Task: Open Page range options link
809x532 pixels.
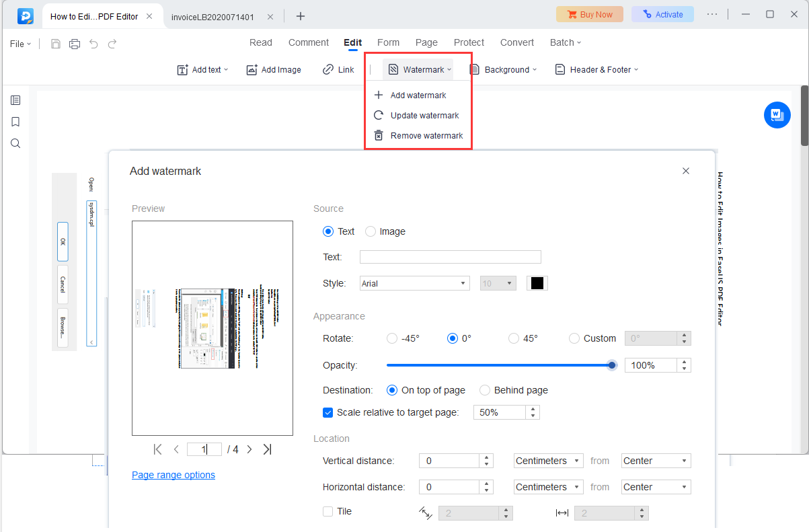Action: (x=174, y=475)
